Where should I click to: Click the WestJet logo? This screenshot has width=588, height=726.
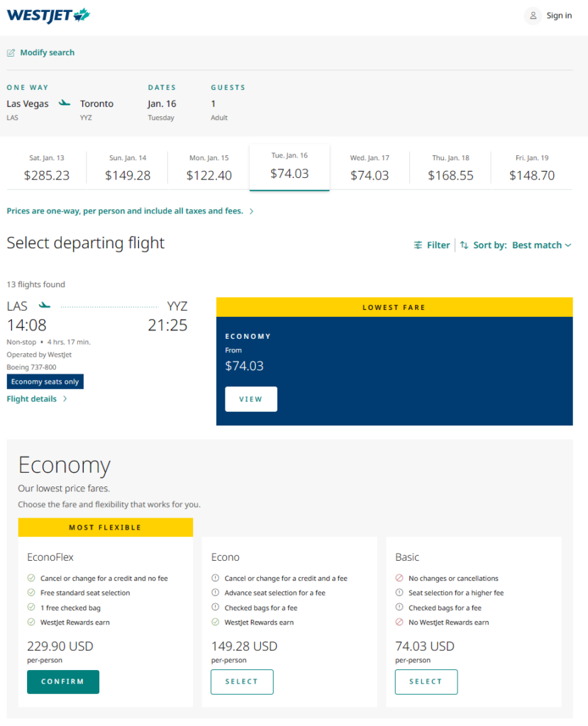tap(48, 16)
